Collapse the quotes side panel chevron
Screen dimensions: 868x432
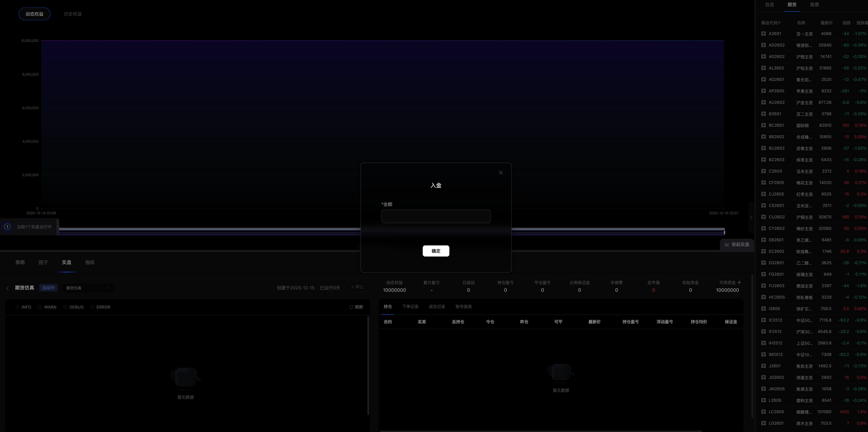point(751,218)
